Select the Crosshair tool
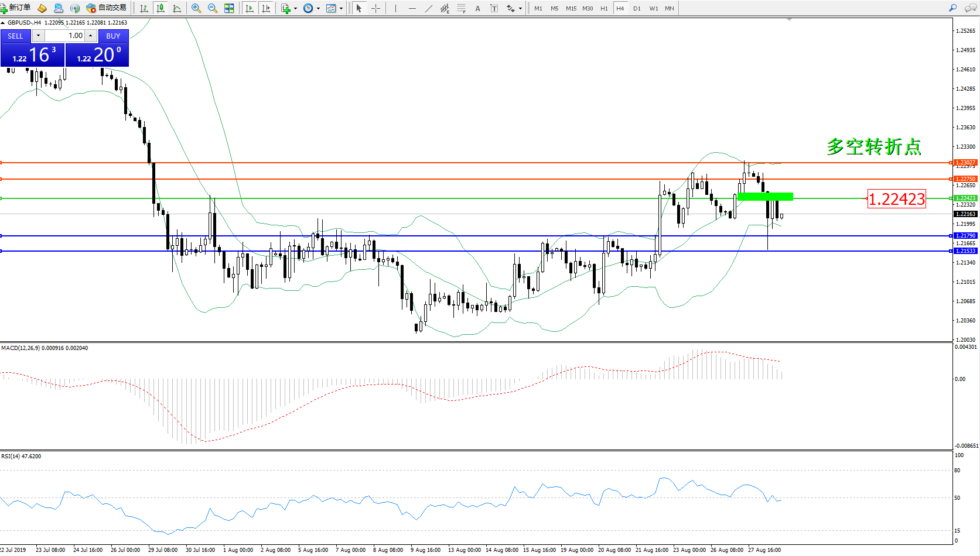The image size is (980, 556). [x=375, y=8]
